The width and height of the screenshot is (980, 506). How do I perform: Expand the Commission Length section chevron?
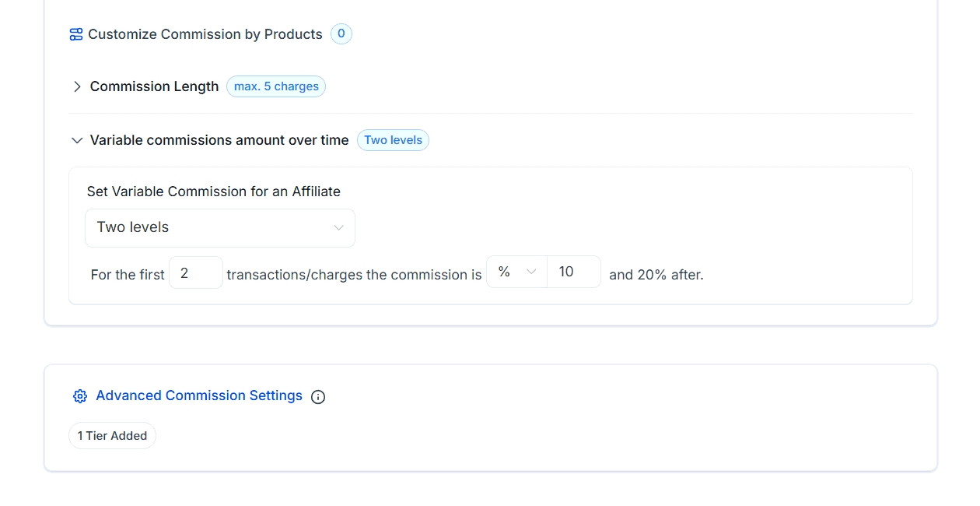pyautogui.click(x=77, y=86)
